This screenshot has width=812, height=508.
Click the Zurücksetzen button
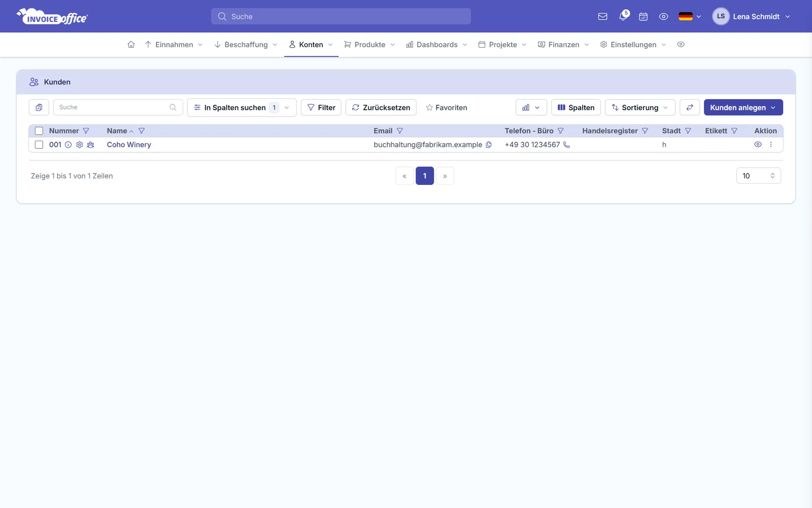(381, 107)
